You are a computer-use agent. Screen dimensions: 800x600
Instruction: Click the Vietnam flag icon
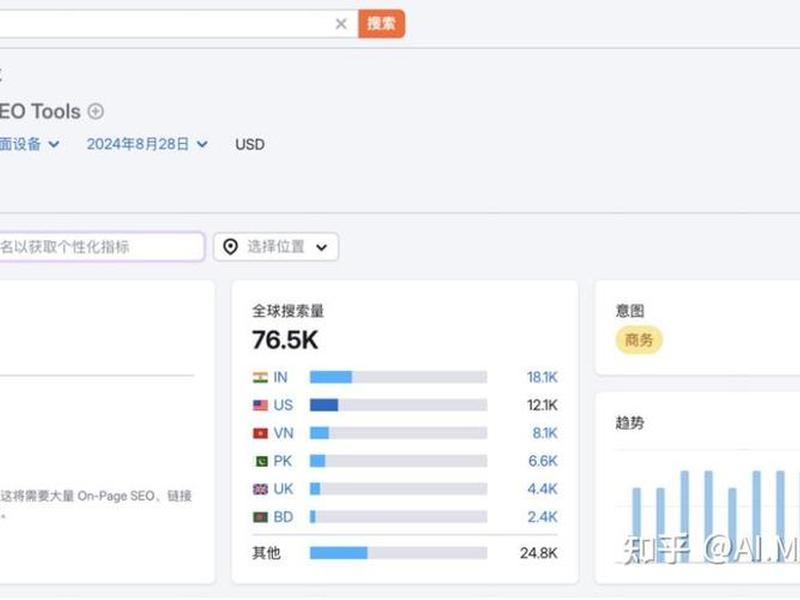[260, 434]
